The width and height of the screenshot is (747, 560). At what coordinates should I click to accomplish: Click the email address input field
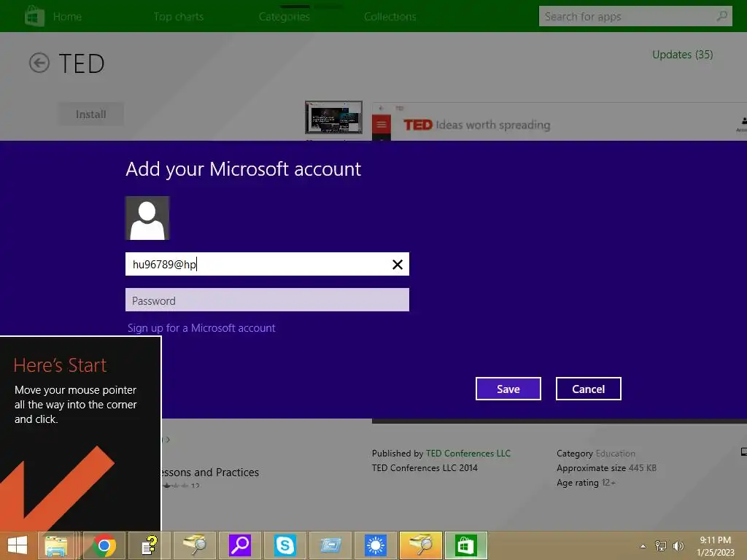(267, 264)
